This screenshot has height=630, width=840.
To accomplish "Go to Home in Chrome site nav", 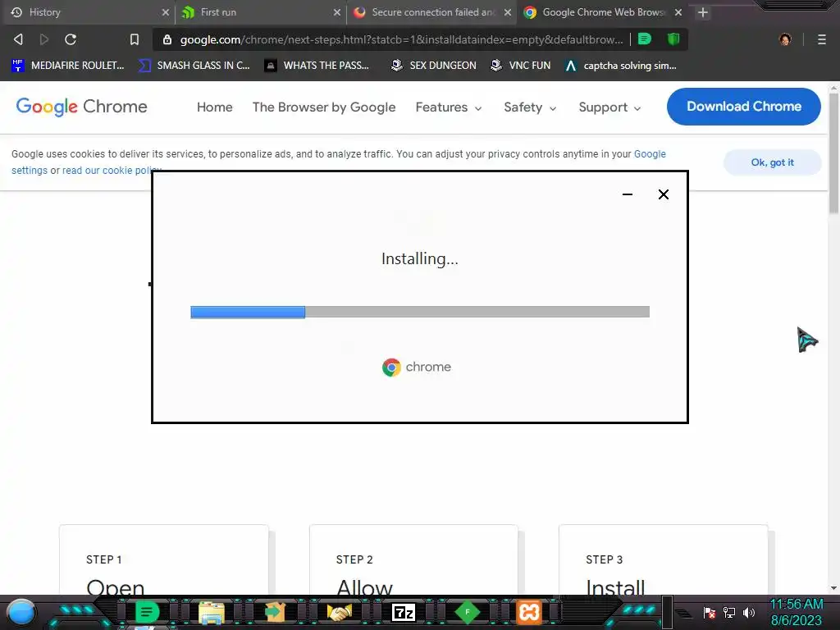I will point(214,107).
